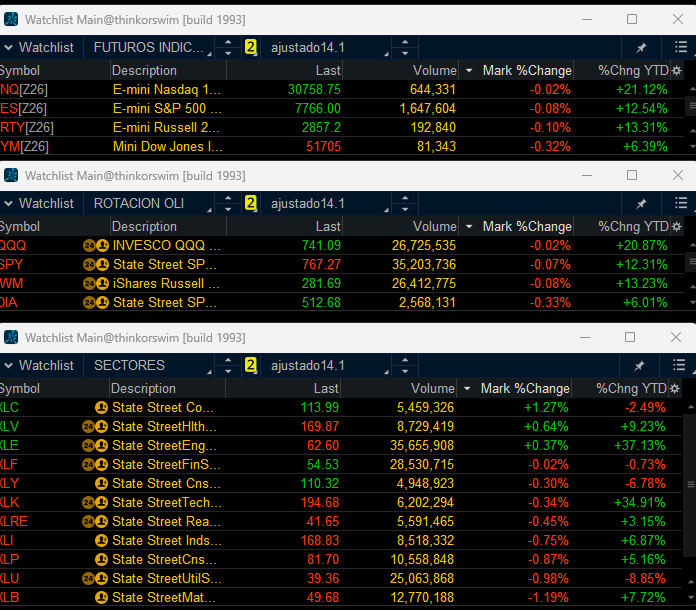The height and width of the screenshot is (610, 696).
Task: Select the /ES[Z26] E-mini S&P 500 row
Action: (342, 108)
